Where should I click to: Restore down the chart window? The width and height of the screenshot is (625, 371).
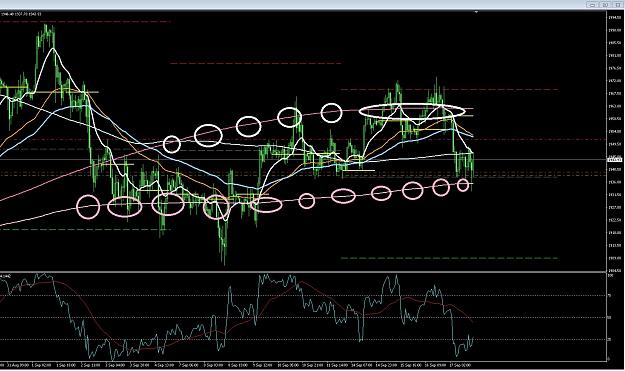(605, 4)
